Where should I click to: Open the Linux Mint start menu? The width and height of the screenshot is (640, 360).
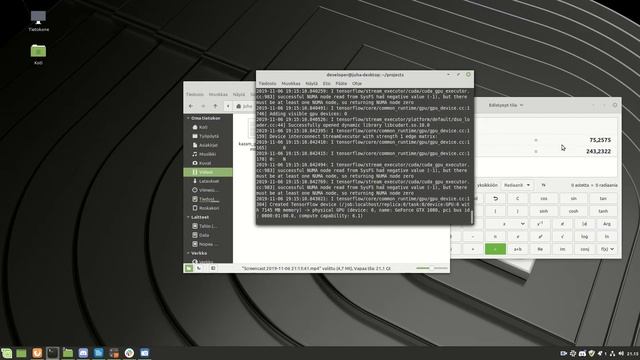pyautogui.click(x=7, y=353)
